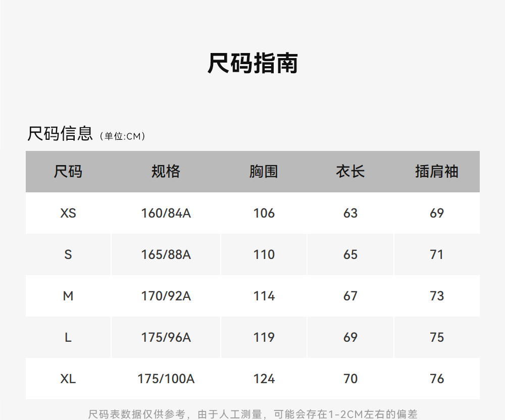Click length value 70 in XL row
This screenshot has height=420, width=505.
coord(350,379)
